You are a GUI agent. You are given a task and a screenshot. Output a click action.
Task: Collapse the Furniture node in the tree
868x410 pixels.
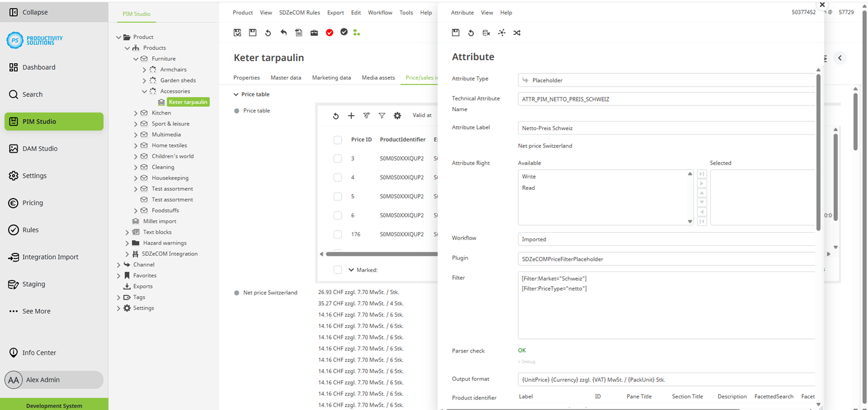pos(134,58)
